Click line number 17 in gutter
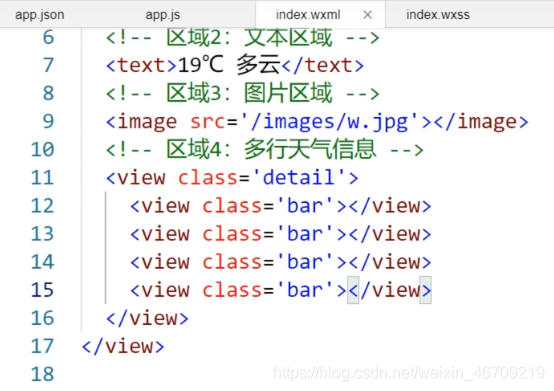This screenshot has width=554, height=391. 42,346
